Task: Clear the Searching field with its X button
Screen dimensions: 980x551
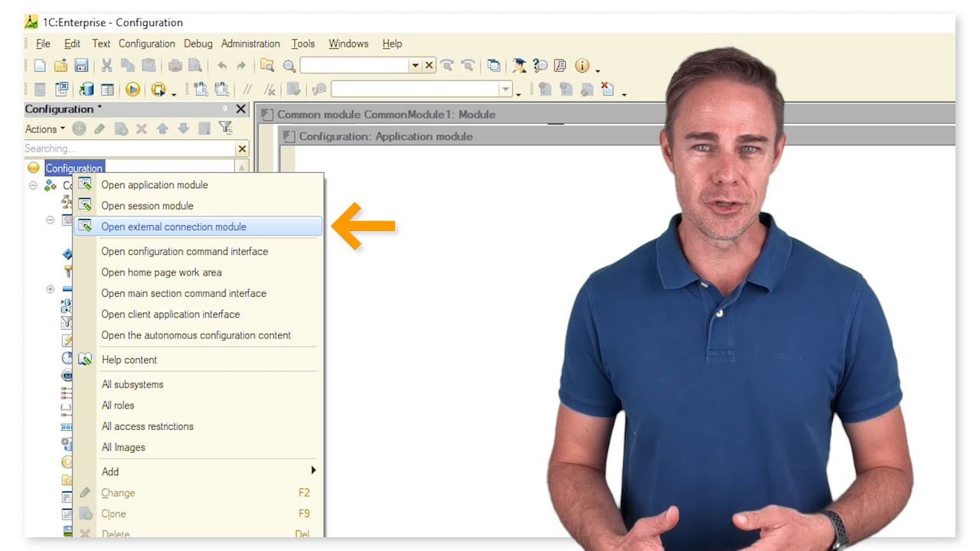Action: point(242,148)
